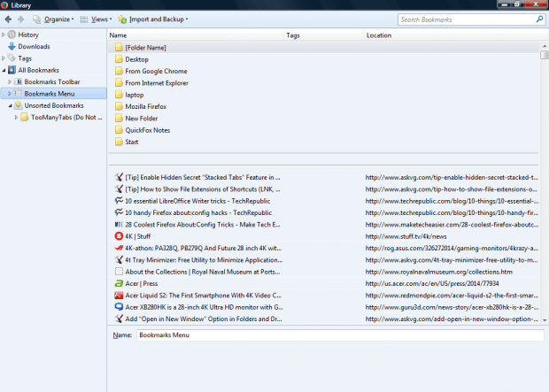
Task: Click the scrollbar down arrow of bookmark list
Action: coord(545,320)
